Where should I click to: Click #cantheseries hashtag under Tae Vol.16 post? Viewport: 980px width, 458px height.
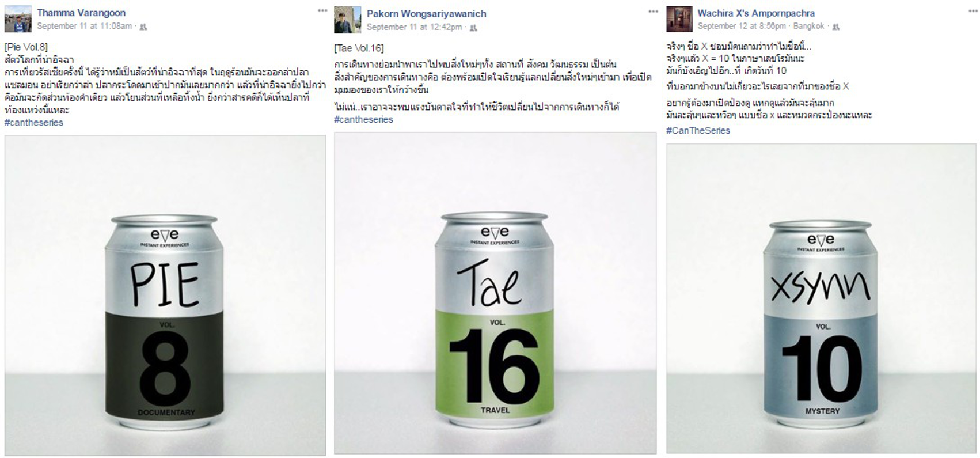coord(364,119)
